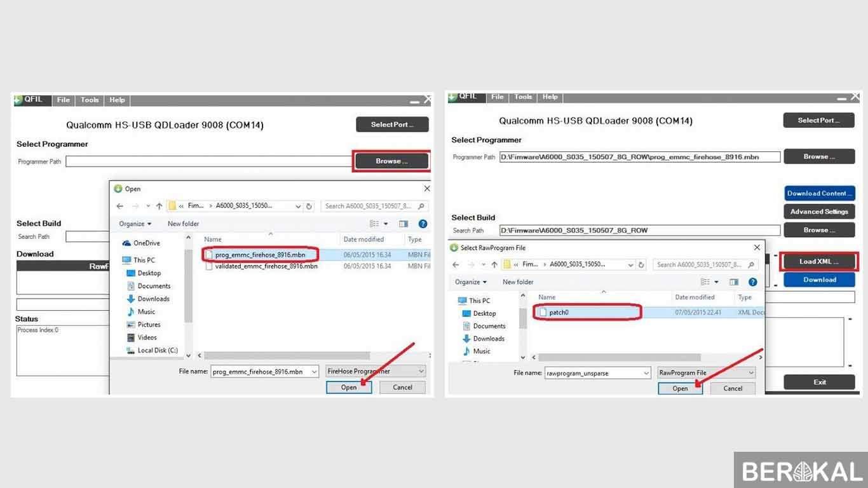Expand view options dropdown in Open dialog
The height and width of the screenshot is (488, 868).
pyautogui.click(x=386, y=224)
